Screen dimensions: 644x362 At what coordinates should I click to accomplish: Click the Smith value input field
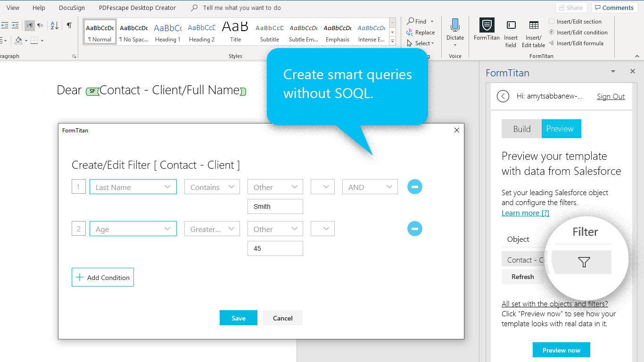pyautogui.click(x=275, y=206)
